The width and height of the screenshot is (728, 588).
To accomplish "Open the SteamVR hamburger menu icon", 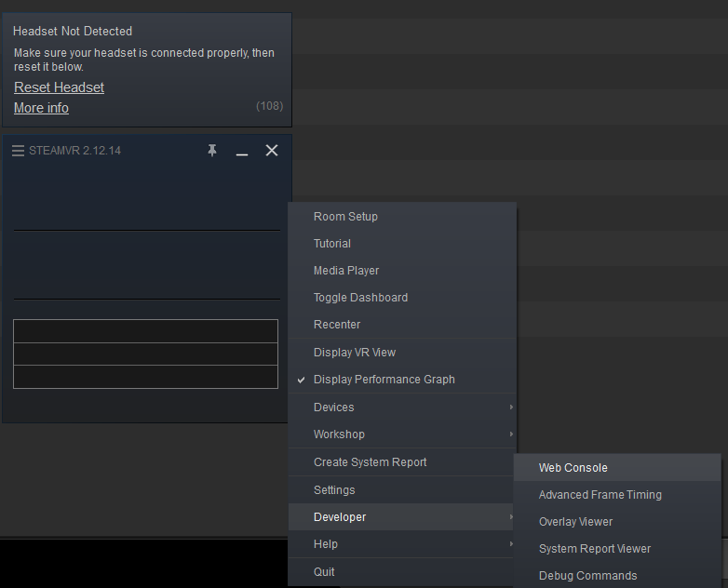I will click(x=18, y=151).
